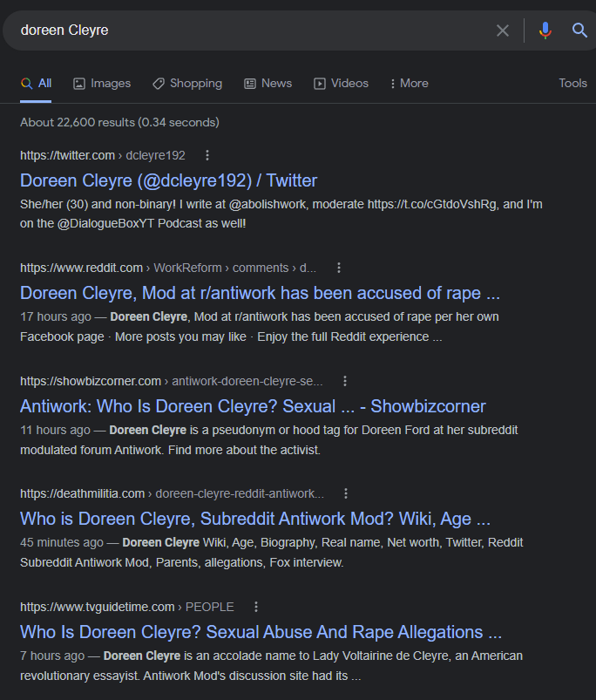596x700 pixels.
Task: Submit search with the magnifying glass icon
Action: (579, 31)
